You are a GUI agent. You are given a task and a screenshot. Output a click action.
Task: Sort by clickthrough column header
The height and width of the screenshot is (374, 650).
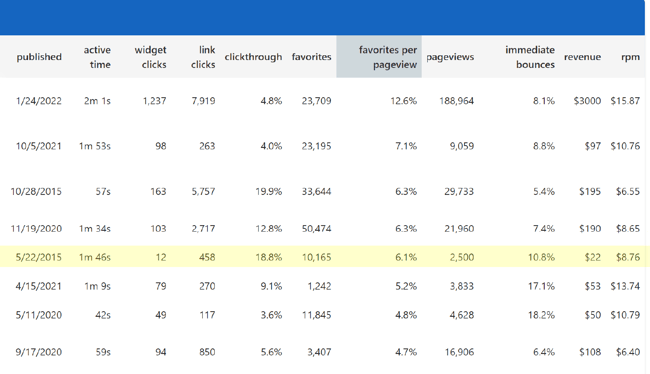tap(253, 57)
